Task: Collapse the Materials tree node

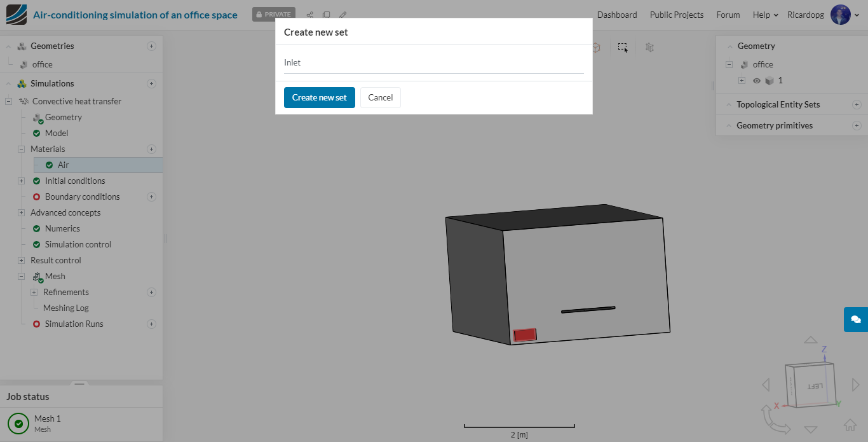Action: (21, 149)
